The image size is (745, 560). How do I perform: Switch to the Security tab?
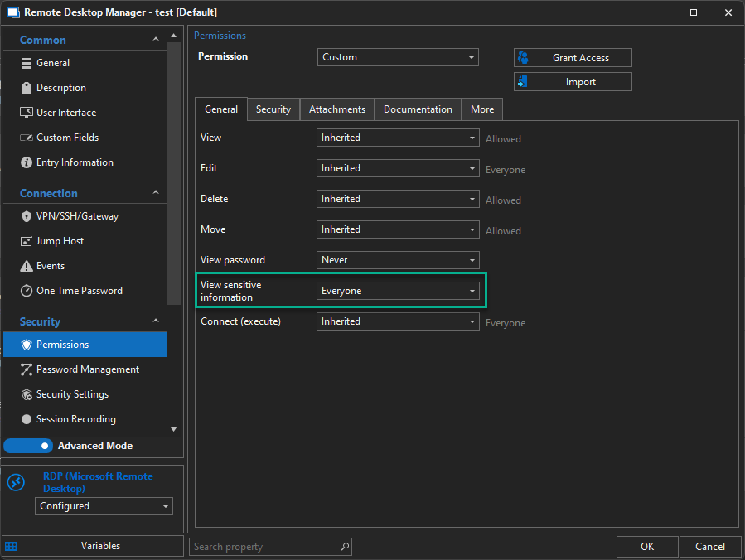pos(273,109)
